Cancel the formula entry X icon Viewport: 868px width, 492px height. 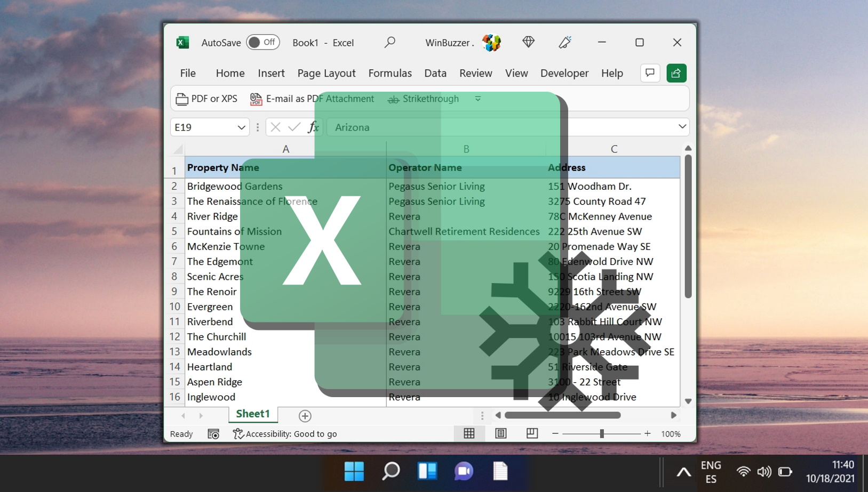click(x=275, y=127)
